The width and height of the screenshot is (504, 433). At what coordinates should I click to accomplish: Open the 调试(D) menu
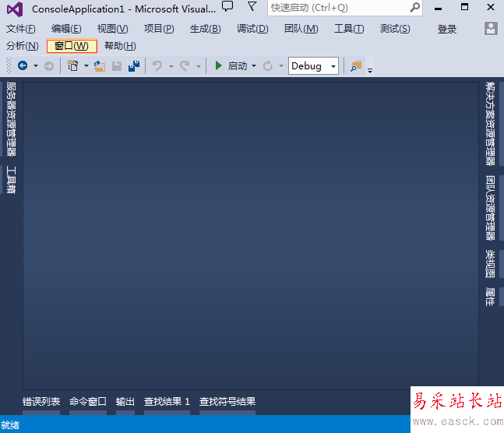(252, 29)
